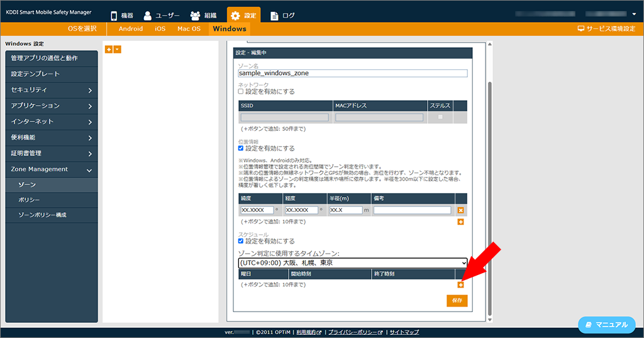This screenshot has width=644, height=338.
Task: Click the orange plus icon in list panel
Action: pyautogui.click(x=109, y=49)
